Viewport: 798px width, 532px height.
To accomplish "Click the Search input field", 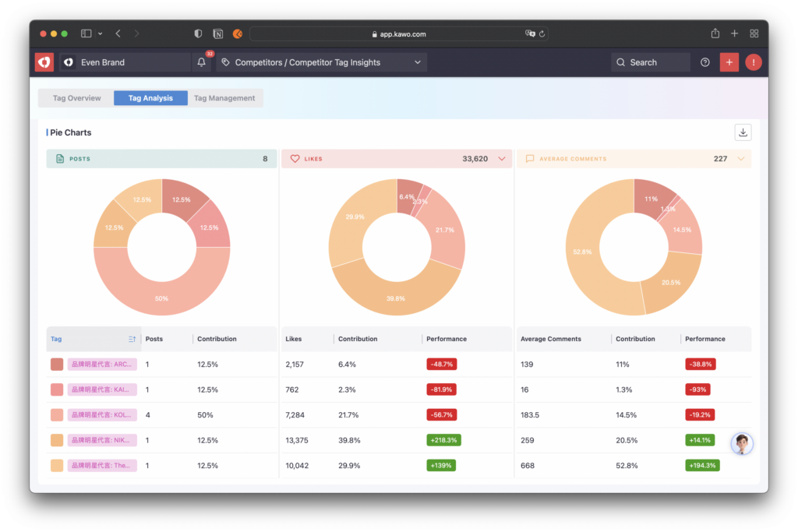I will tap(651, 62).
